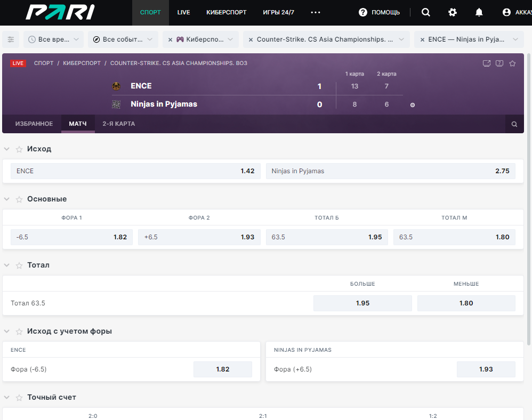Go to LIVE section
Screen dimensions: 532x420
tap(183, 13)
